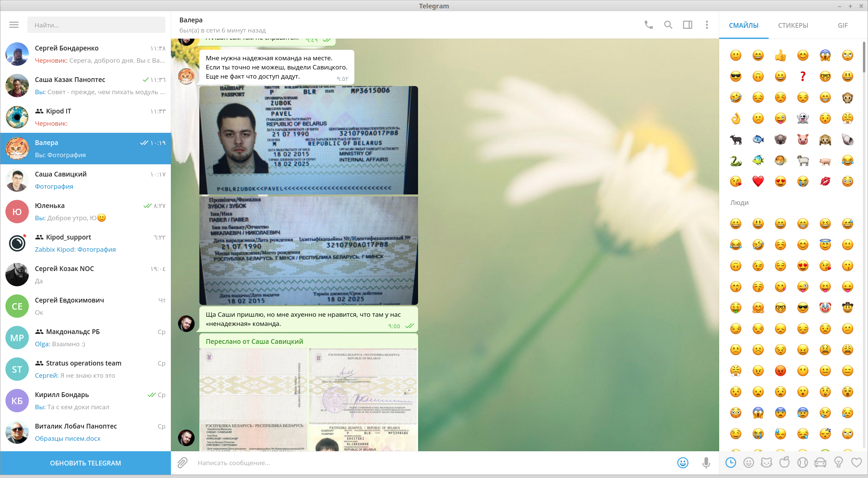This screenshot has width=868, height=478.
Task: Open chat with Юленька
Action: pyautogui.click(x=85, y=212)
